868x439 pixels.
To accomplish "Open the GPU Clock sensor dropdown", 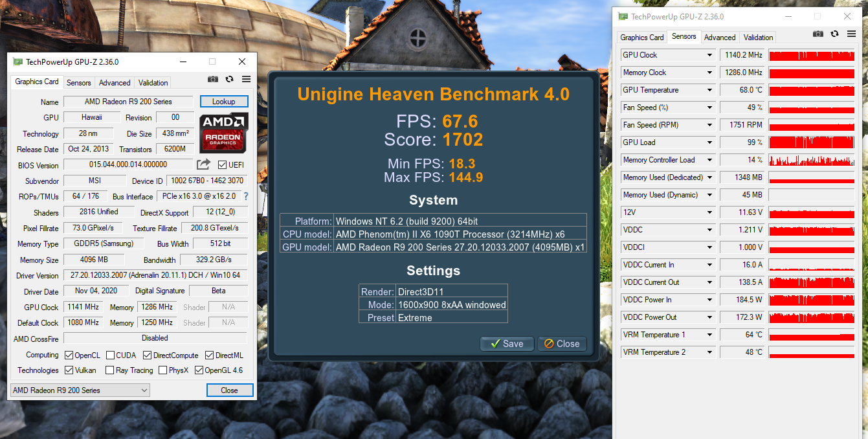I will (x=709, y=55).
